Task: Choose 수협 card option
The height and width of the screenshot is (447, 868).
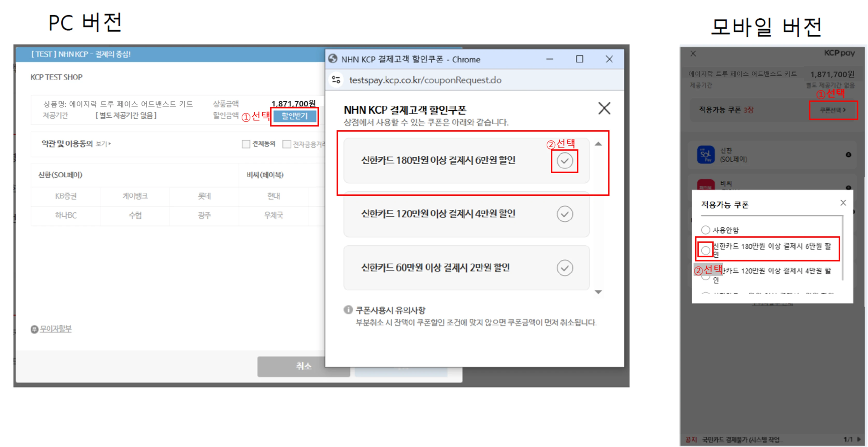Action: 135,215
